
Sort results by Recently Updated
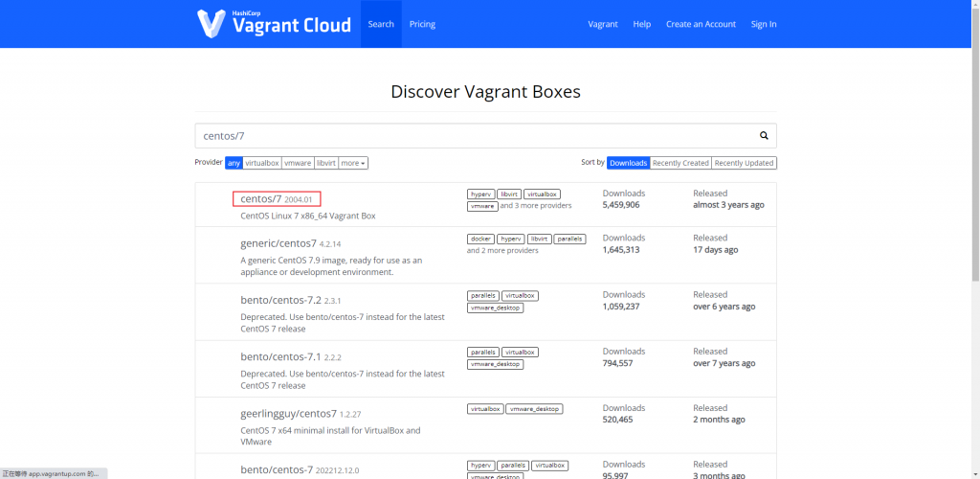pyautogui.click(x=744, y=163)
